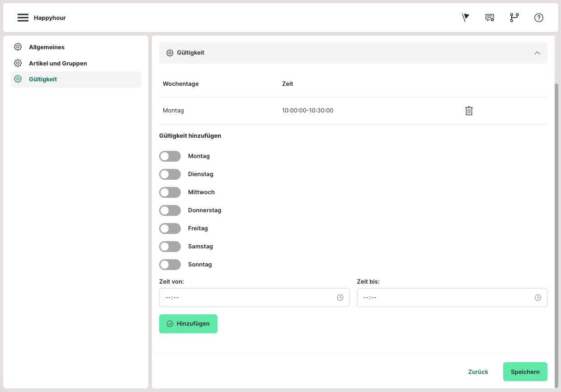This screenshot has width=561, height=392.
Task: Select Gültigkeit in the sidebar
Action: tap(43, 79)
